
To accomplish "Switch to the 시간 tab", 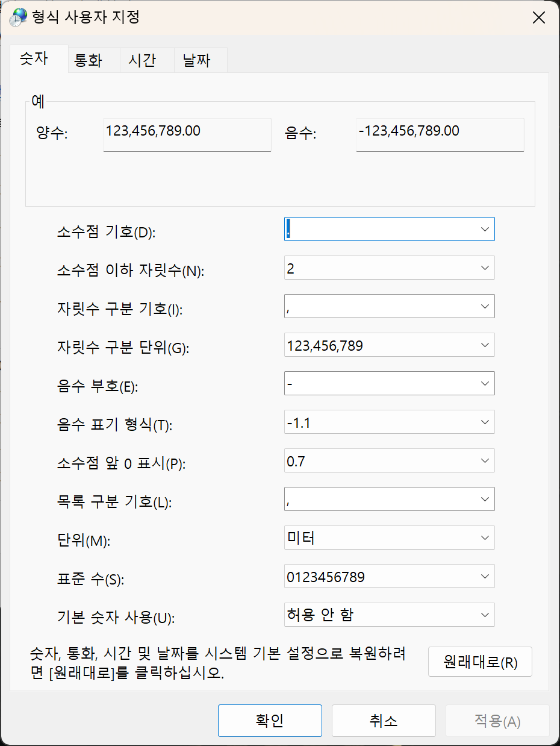I will (142, 61).
